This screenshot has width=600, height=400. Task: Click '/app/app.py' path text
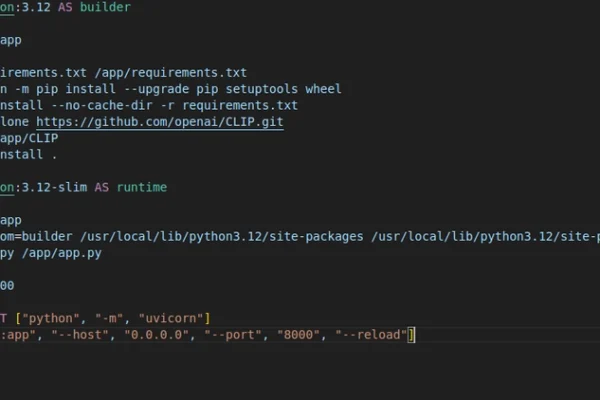point(62,253)
